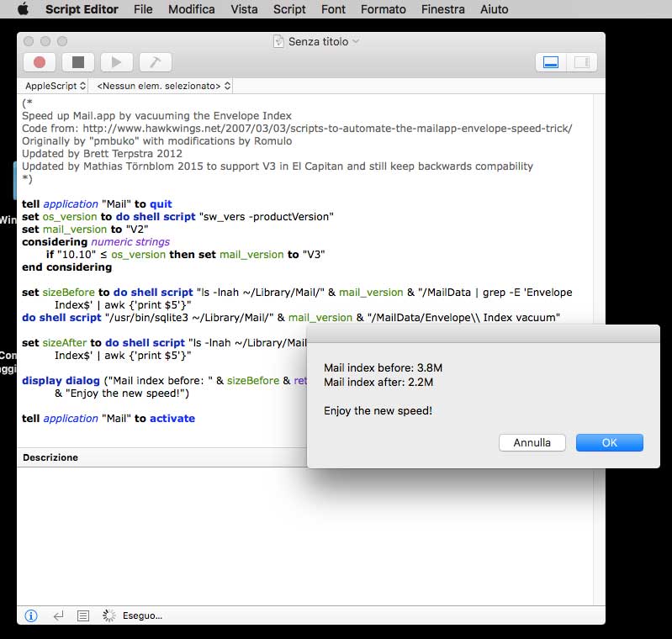Confirm the dialog with OK

pos(609,442)
